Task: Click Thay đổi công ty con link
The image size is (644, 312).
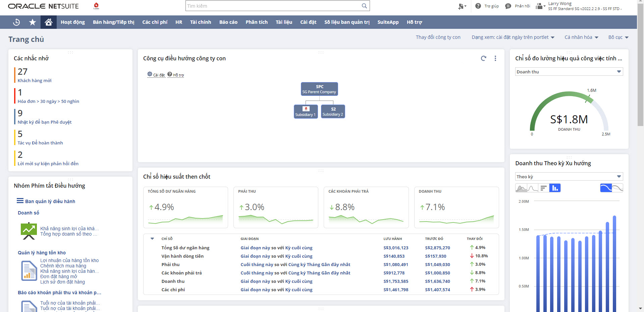Action: [438, 37]
